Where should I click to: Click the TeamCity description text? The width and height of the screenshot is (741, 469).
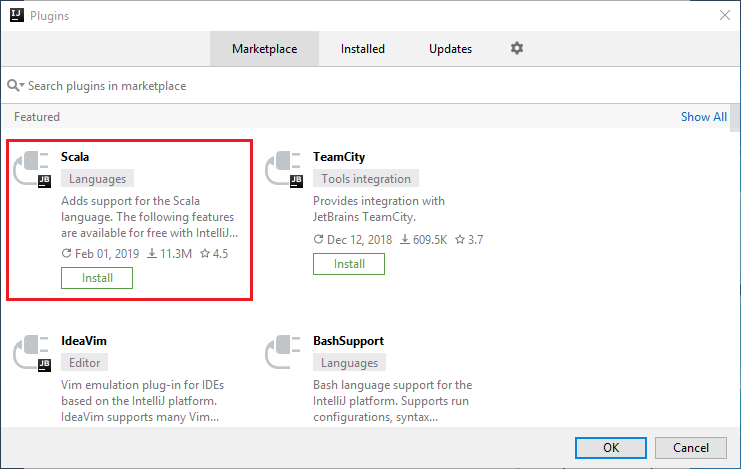[x=379, y=208]
